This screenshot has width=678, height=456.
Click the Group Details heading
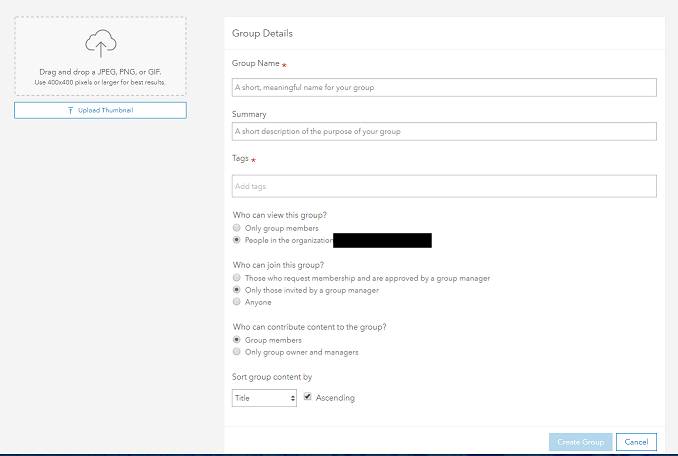[262, 34]
